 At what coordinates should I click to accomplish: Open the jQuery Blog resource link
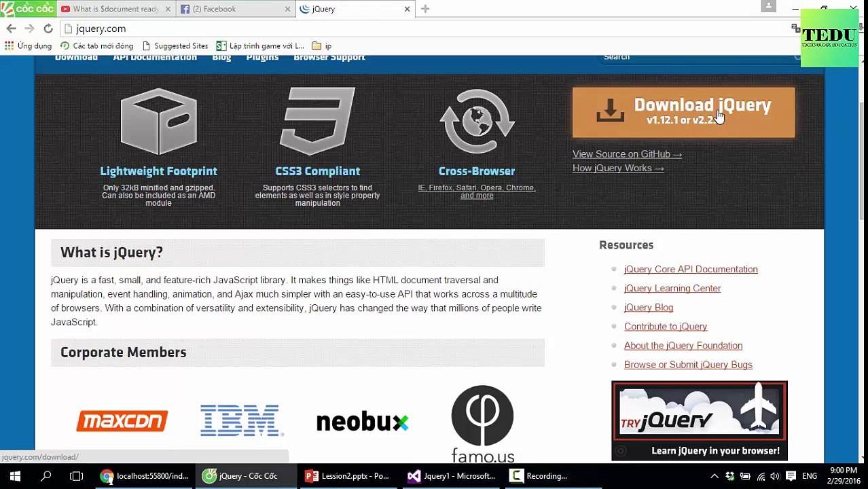[649, 308]
